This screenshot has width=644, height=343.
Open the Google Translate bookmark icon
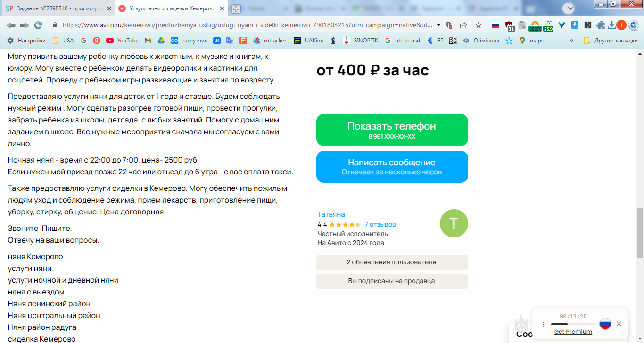tap(230, 41)
